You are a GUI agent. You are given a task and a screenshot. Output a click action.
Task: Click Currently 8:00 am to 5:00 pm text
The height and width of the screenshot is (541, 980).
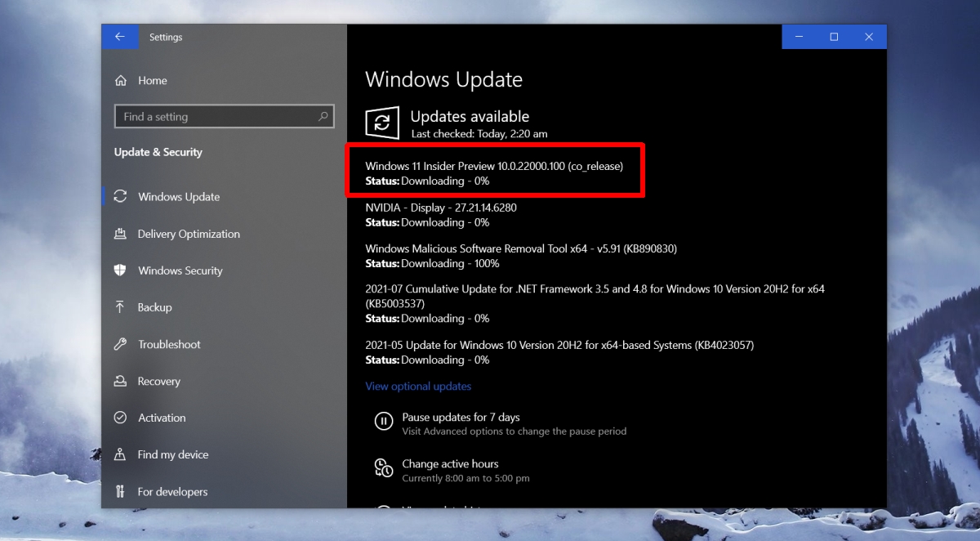coord(465,478)
